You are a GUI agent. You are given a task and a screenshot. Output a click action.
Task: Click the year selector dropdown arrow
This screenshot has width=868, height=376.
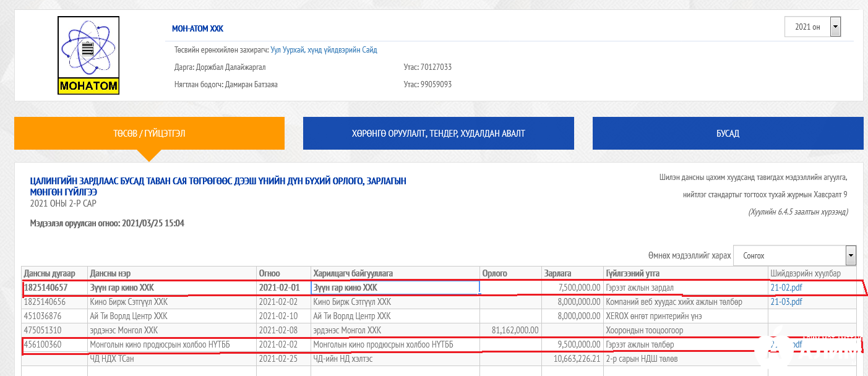pos(835,27)
